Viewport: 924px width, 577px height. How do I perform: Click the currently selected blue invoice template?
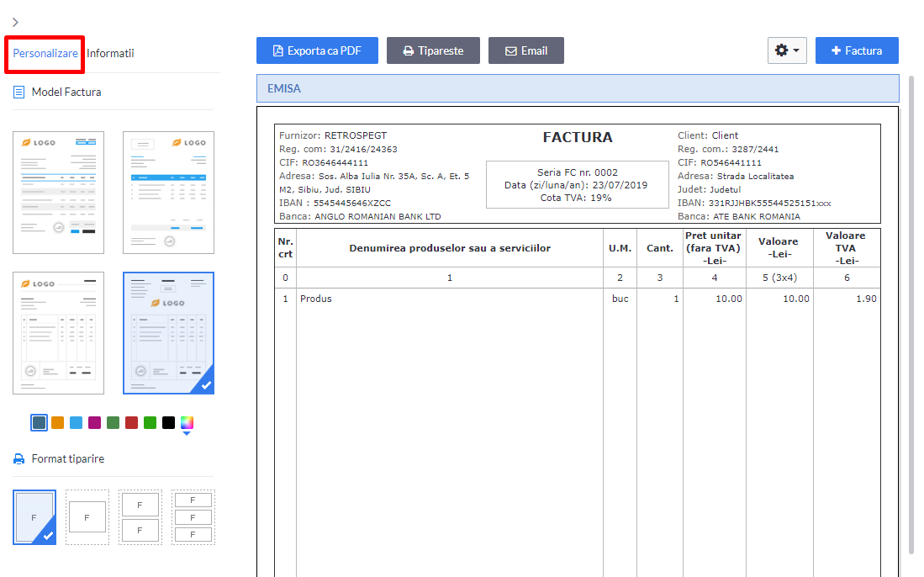[x=168, y=332]
